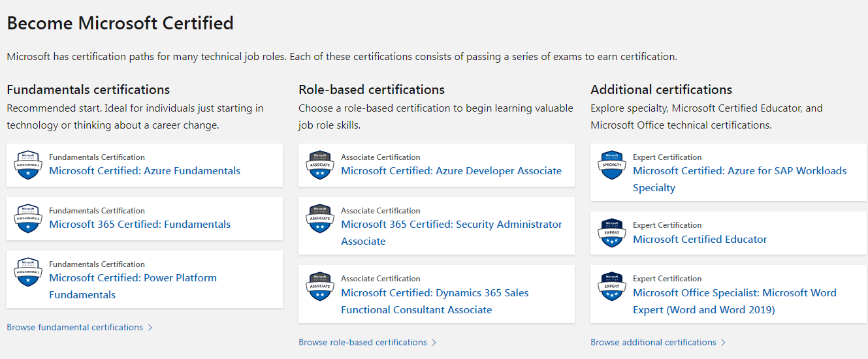The image size is (868, 359).
Task: Open Microsoft Certified: Azure Developer Associate link
Action: pyautogui.click(x=451, y=171)
